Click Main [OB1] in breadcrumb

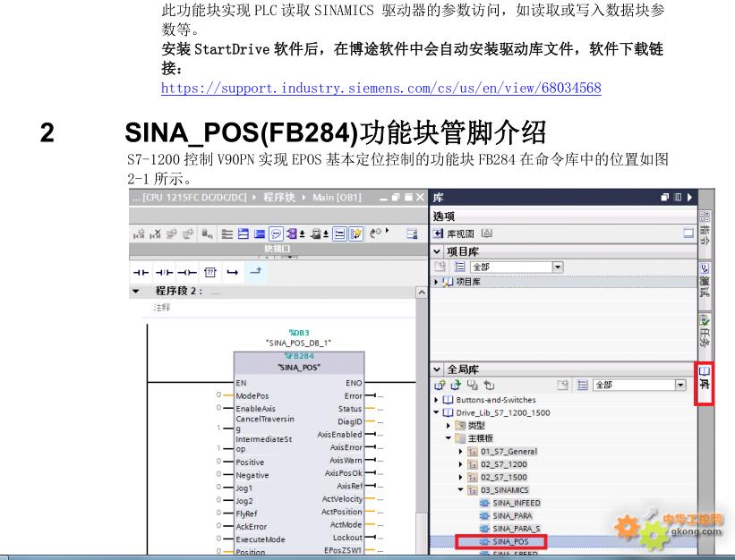[x=337, y=197]
